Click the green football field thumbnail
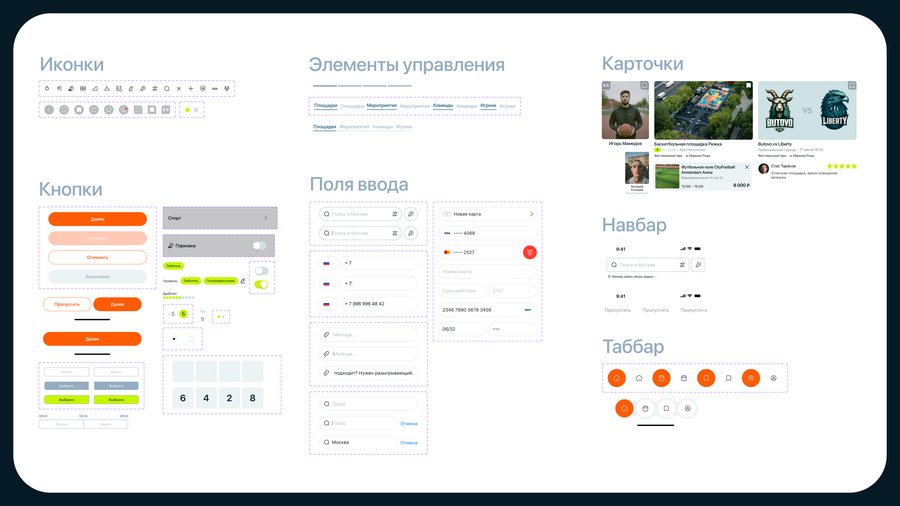This screenshot has width=900, height=506. pos(667,176)
